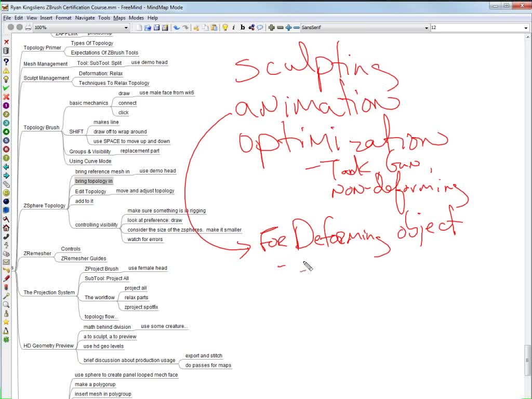Open the Format menu
Screen dimensions: 532x399
tap(63, 18)
